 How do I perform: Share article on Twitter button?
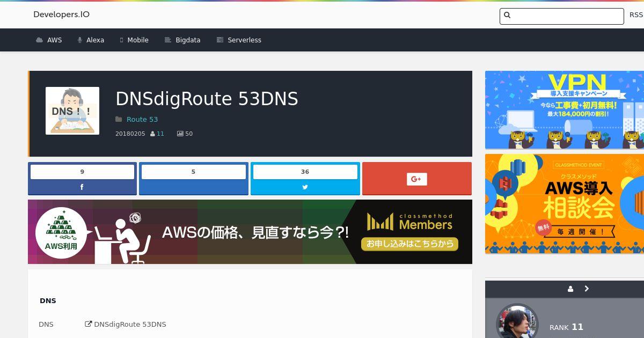coord(305,187)
